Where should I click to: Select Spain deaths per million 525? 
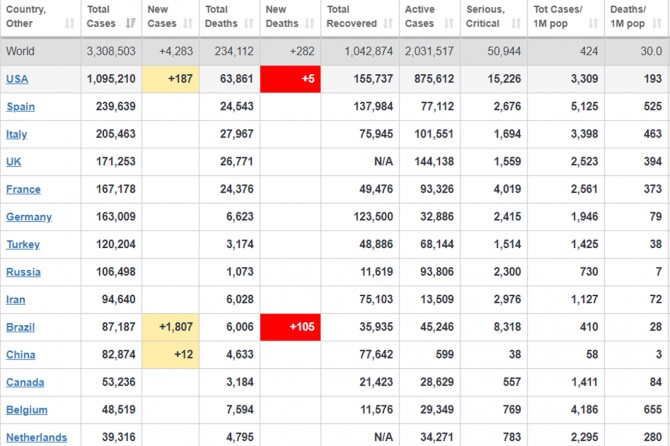[x=652, y=106]
